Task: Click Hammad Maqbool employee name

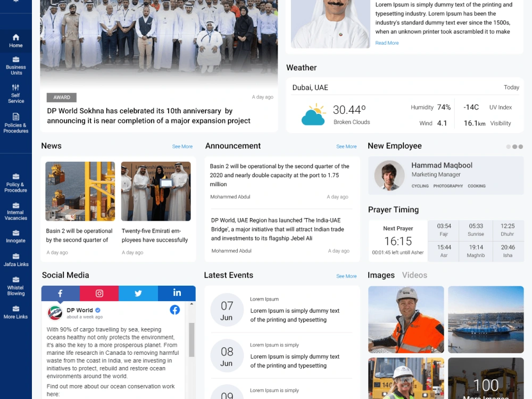Action: (442, 165)
